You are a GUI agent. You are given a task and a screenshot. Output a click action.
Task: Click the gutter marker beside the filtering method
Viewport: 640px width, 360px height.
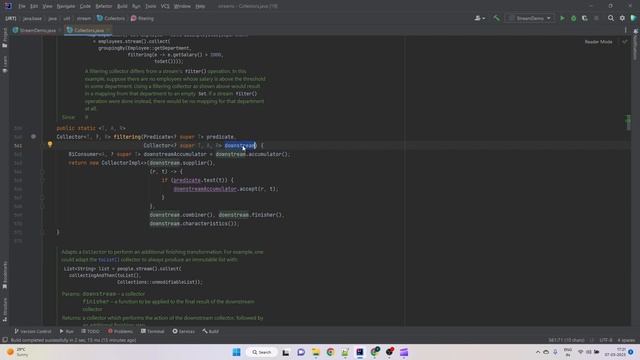pyautogui.click(x=33, y=137)
